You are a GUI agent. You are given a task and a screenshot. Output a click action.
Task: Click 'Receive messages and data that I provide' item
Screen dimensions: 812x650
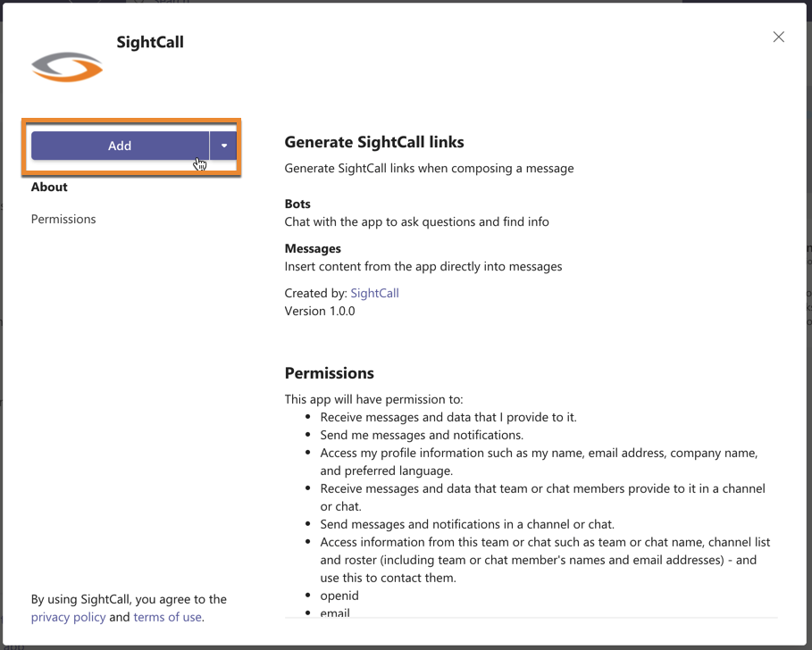(448, 417)
